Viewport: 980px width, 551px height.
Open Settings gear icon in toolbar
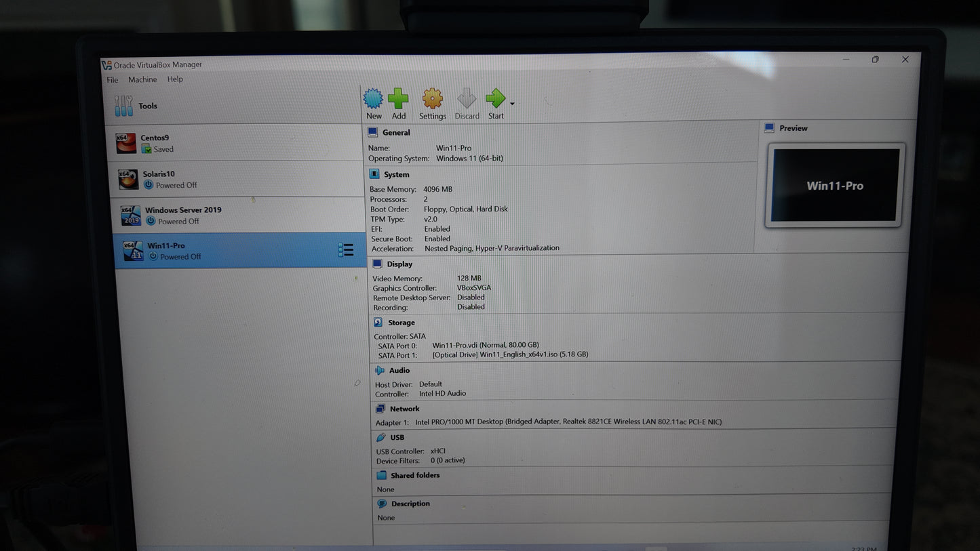[432, 99]
